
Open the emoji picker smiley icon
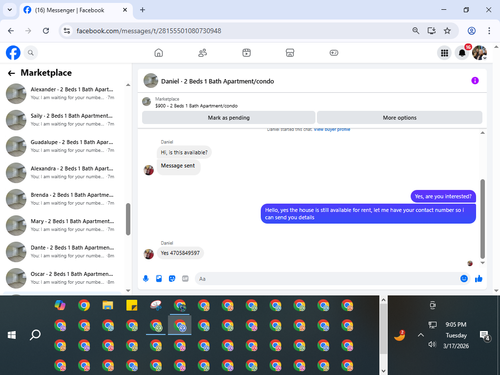[x=464, y=279]
